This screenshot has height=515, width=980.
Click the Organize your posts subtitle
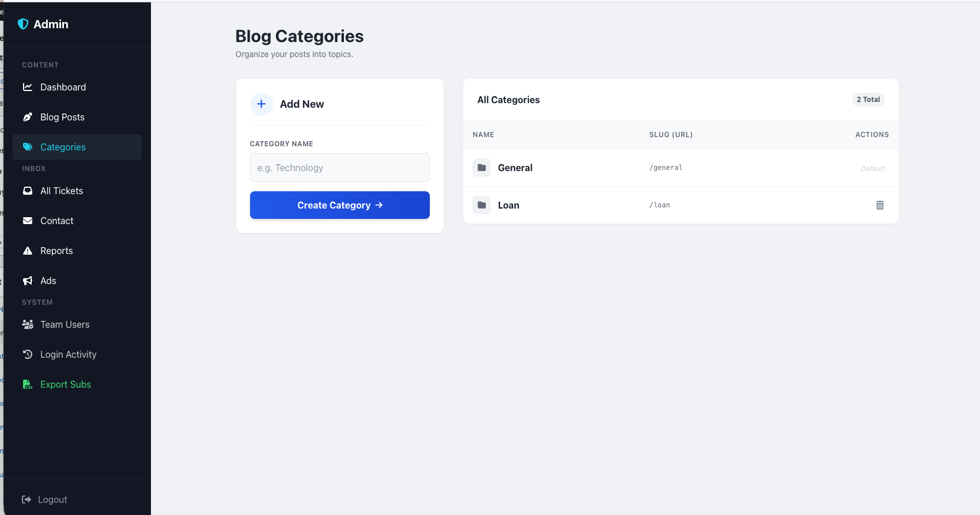point(294,54)
